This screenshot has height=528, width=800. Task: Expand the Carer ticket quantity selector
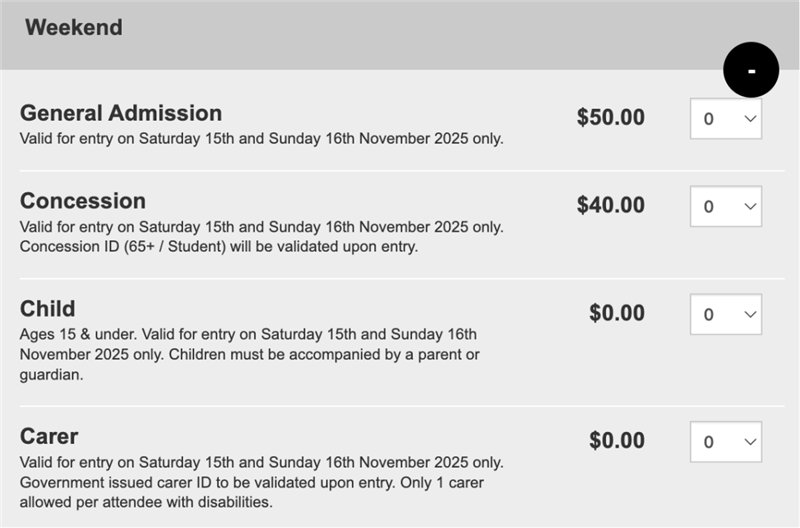[726, 442]
